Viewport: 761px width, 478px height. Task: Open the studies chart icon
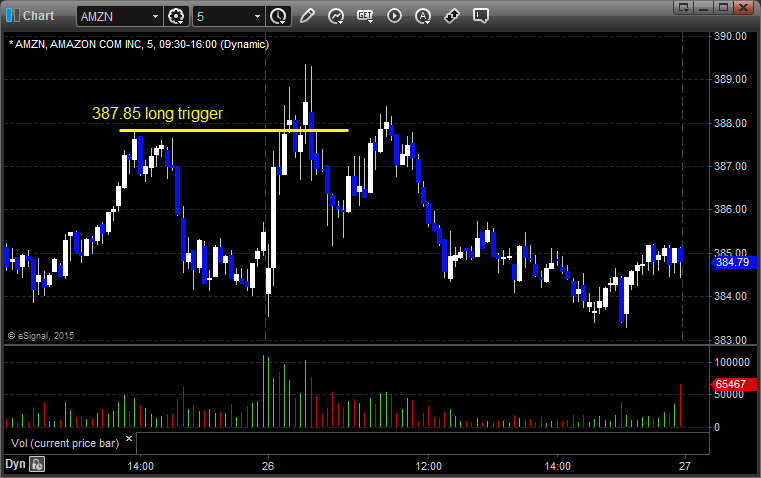(336, 16)
